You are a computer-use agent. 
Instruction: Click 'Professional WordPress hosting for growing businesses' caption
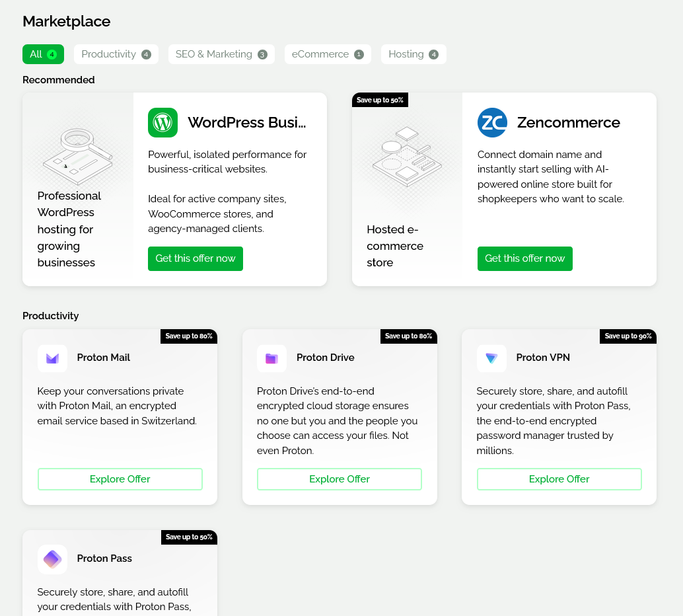click(x=69, y=229)
